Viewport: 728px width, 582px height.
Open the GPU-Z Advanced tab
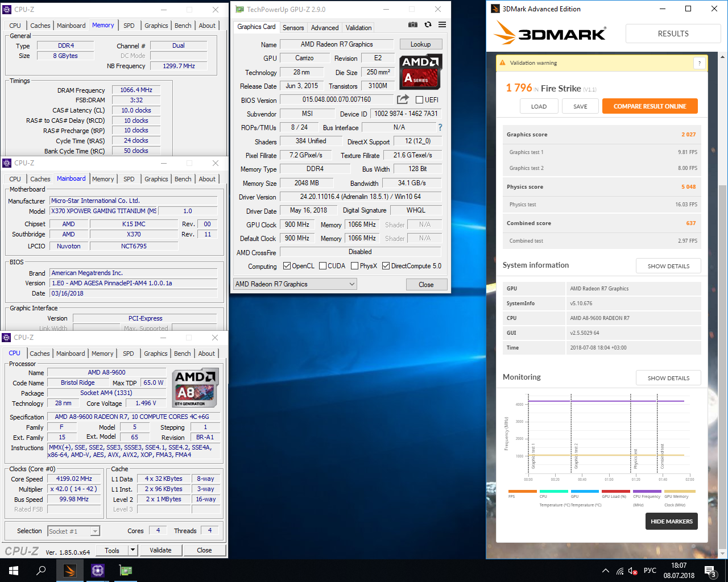pyautogui.click(x=325, y=28)
